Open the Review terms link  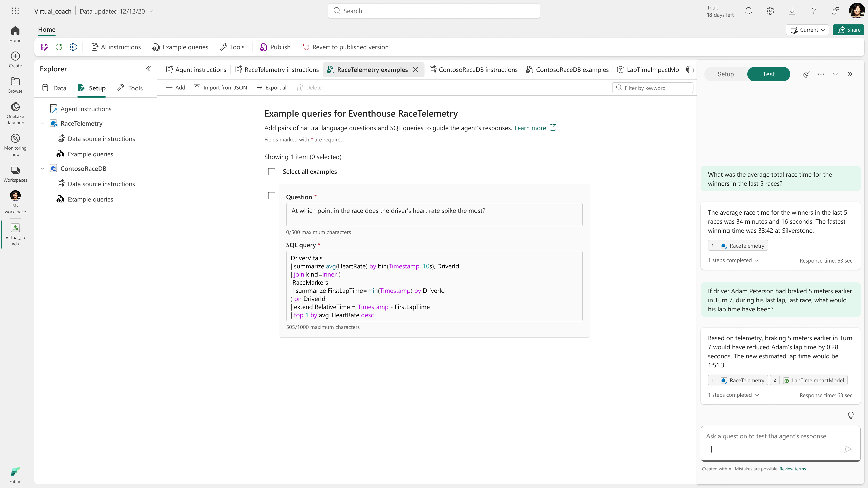click(793, 469)
